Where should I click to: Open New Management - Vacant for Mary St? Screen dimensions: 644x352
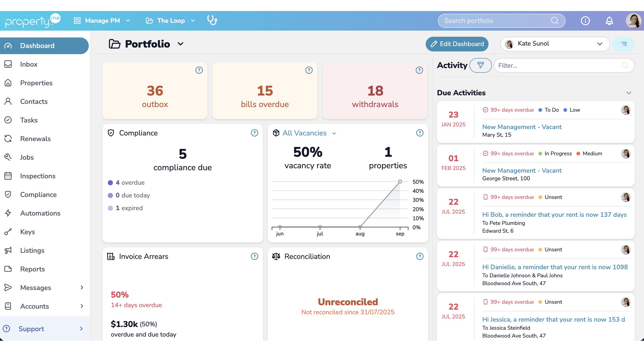522,127
